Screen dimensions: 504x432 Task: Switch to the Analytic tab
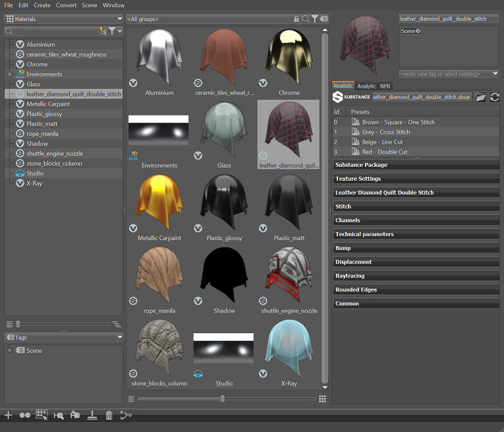pos(366,86)
